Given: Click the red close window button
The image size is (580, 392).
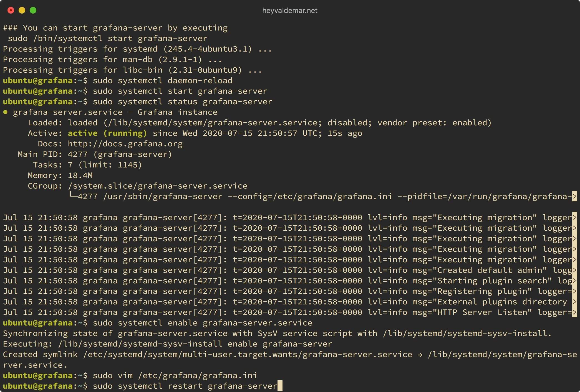Looking at the screenshot, I should (11, 11).
